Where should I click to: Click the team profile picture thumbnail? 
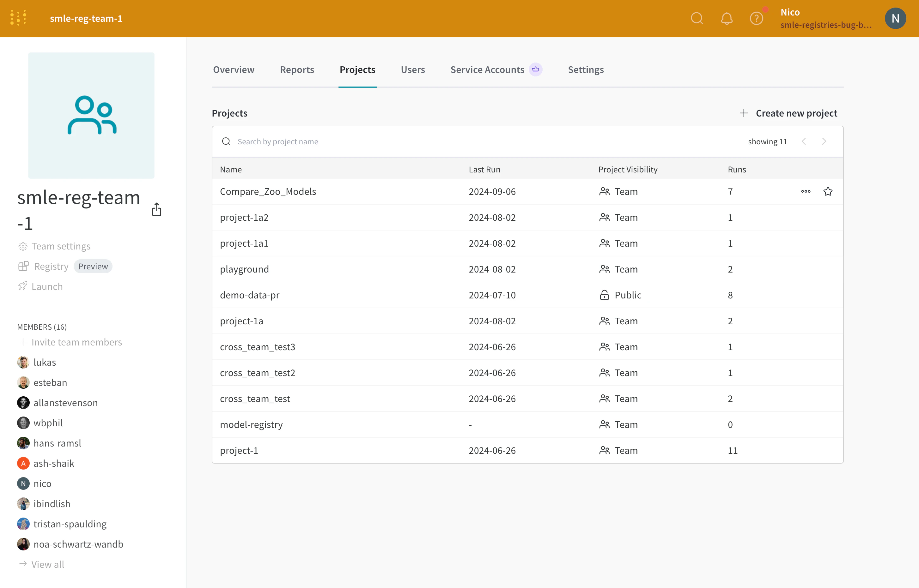point(91,115)
